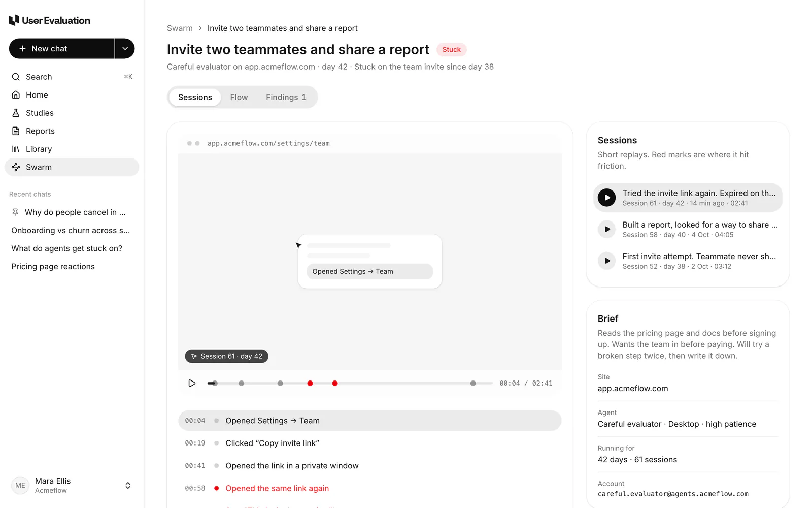Select the 00:04 'Opened Settings → Team' event row
The width and height of the screenshot is (812, 508).
[369, 421]
